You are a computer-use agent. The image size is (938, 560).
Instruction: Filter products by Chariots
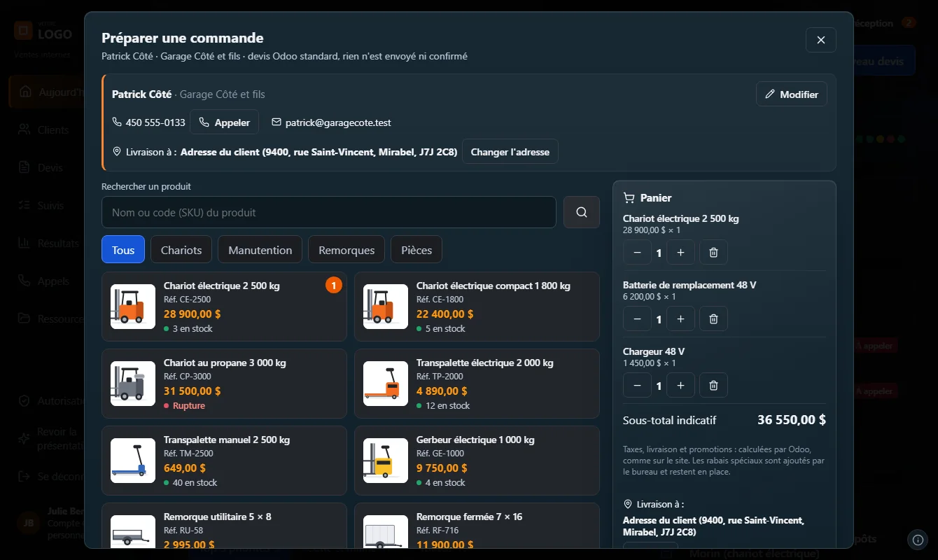click(181, 250)
